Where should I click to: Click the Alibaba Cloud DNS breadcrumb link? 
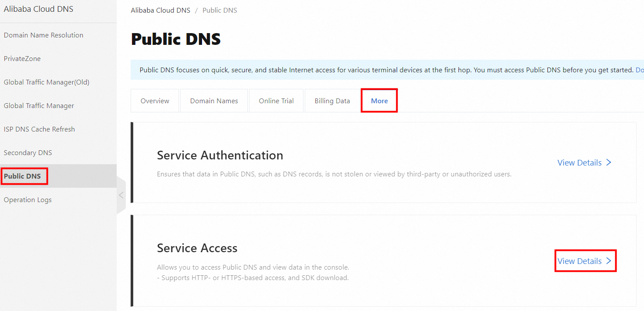[x=161, y=10]
